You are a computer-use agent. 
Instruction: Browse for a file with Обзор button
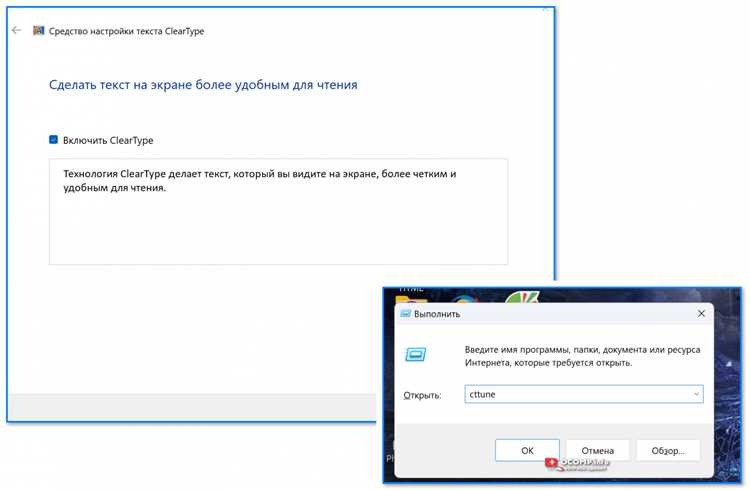click(x=668, y=450)
